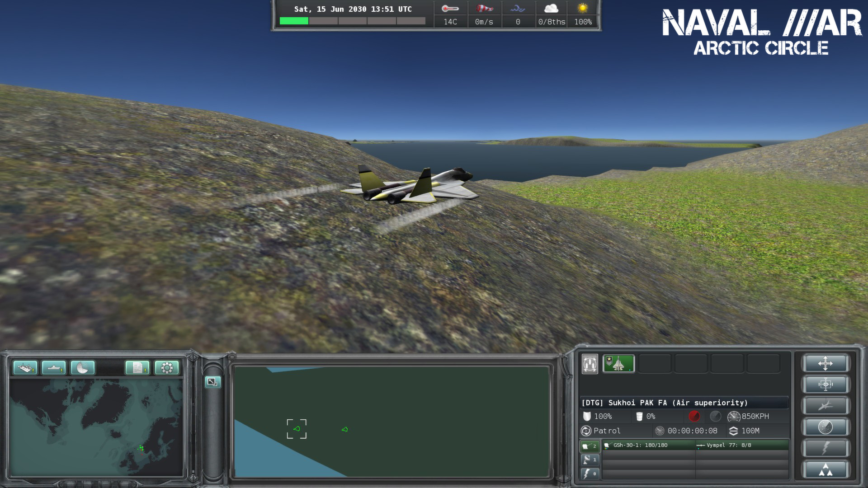Image resolution: width=868 pixels, height=488 pixels.
Task: Select the center-on-unit targeting icon
Action: tap(826, 385)
